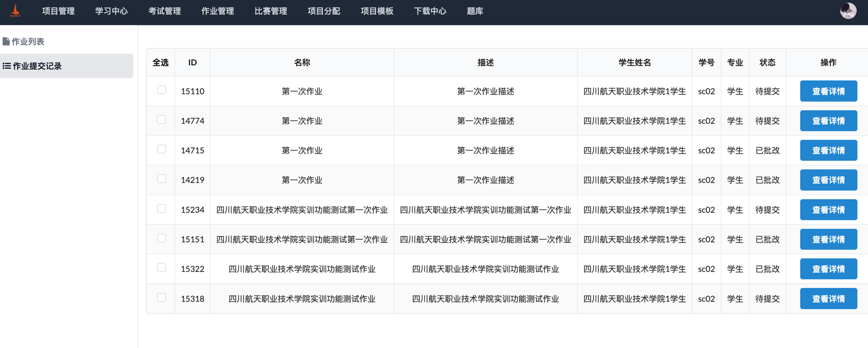Open 项目管理 menu
Image resolution: width=868 pixels, height=348 pixels.
58,11
